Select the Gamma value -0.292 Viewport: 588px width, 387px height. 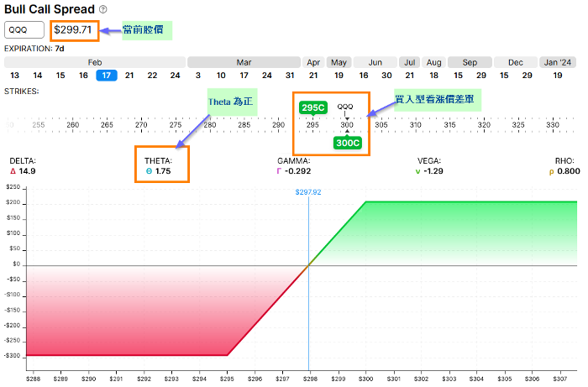click(x=297, y=171)
